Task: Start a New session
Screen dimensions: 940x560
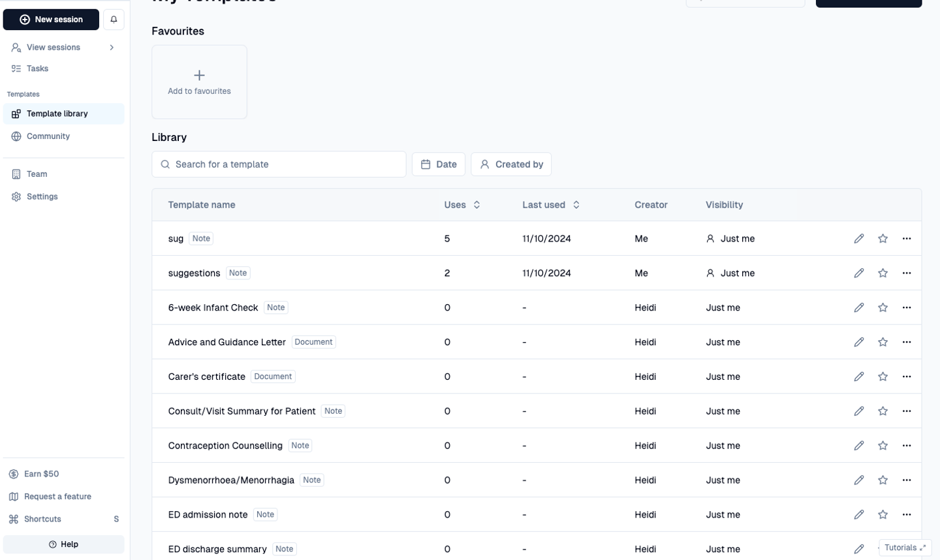Action: 51,20
